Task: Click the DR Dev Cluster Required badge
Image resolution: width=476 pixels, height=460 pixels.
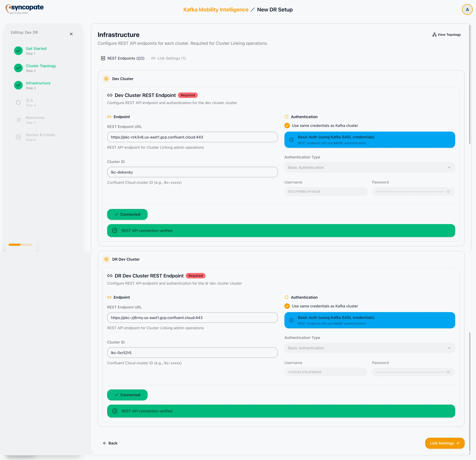Action: tap(195, 276)
